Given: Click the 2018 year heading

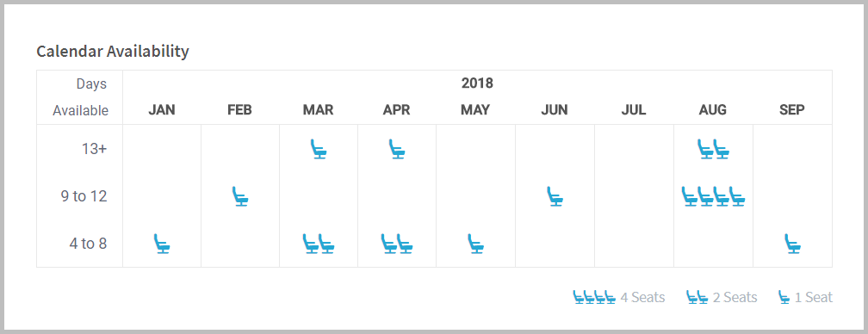Looking at the screenshot, I should point(477,83).
